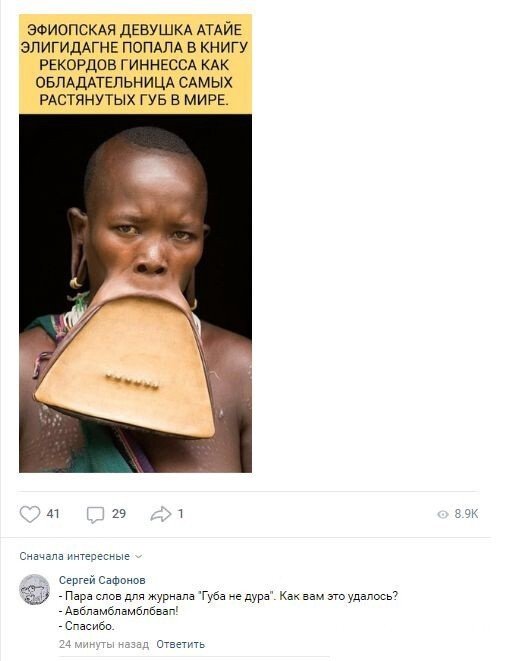Open the posted photo of the woman
The image size is (506, 661).
click(135, 293)
